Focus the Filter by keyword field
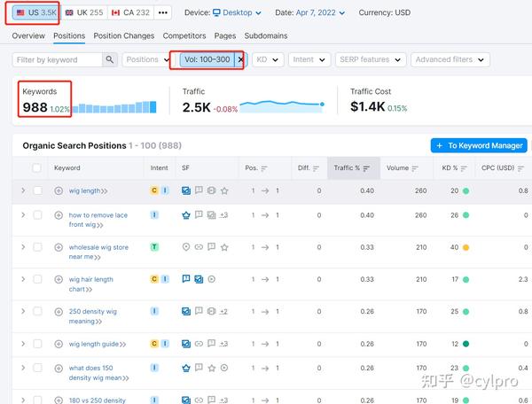 58,59
